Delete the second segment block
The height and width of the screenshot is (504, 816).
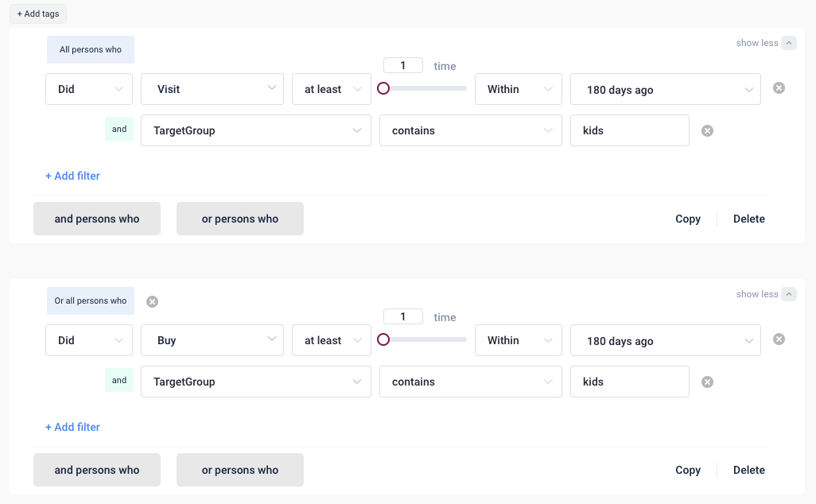[748, 470]
